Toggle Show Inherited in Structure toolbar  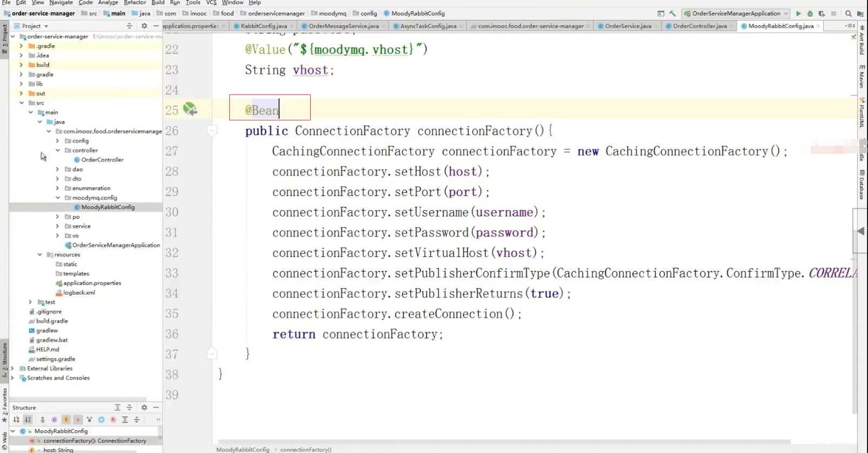pyautogui.click(x=42, y=420)
